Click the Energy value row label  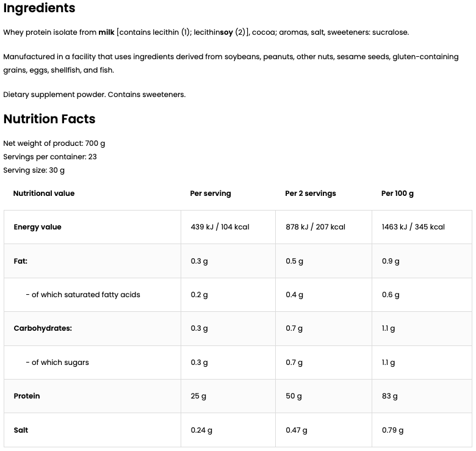pyautogui.click(x=38, y=227)
